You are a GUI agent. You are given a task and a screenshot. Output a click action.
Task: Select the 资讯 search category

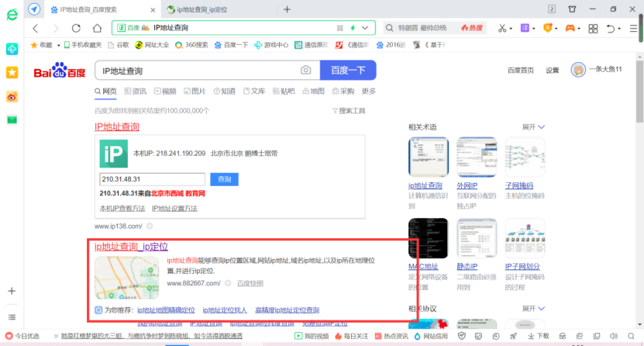tap(136, 92)
